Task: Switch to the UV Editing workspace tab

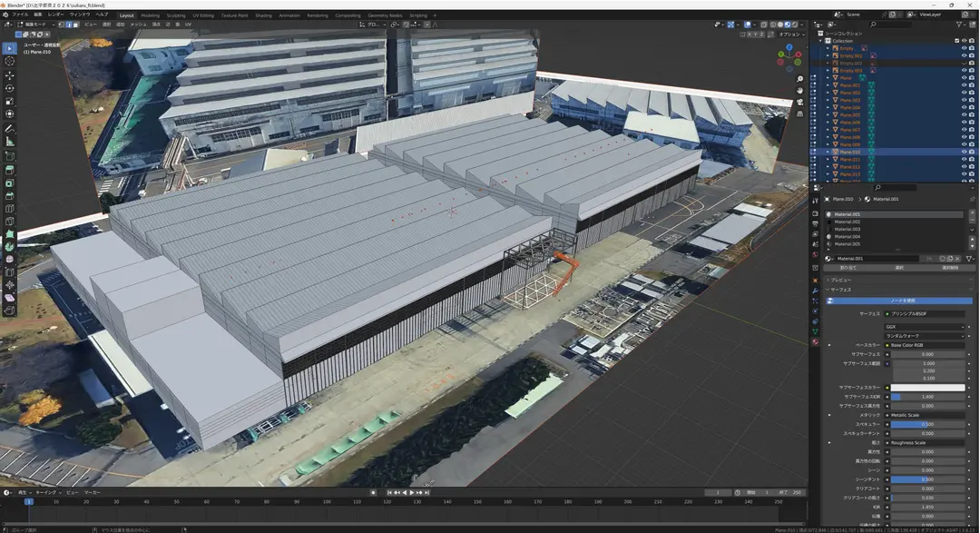Action: tap(203, 15)
